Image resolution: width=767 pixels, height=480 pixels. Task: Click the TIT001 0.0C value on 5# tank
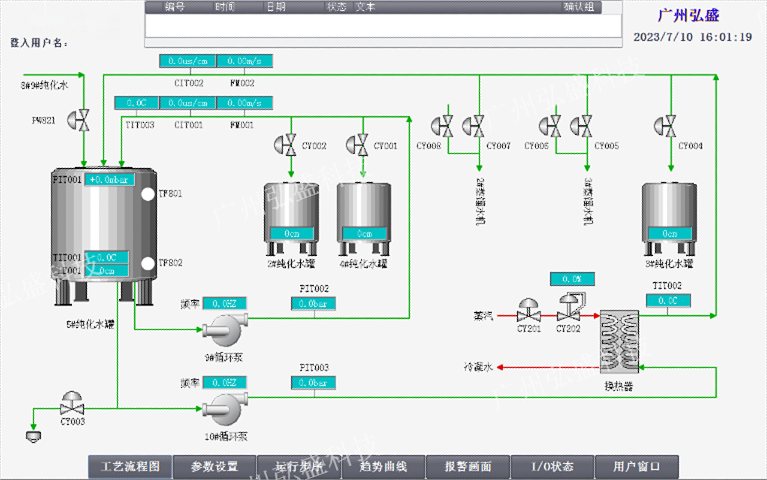click(107, 257)
